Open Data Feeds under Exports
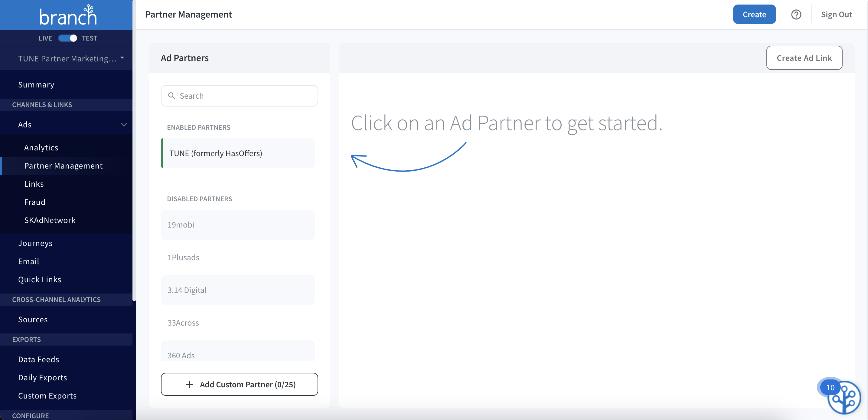 (x=39, y=359)
